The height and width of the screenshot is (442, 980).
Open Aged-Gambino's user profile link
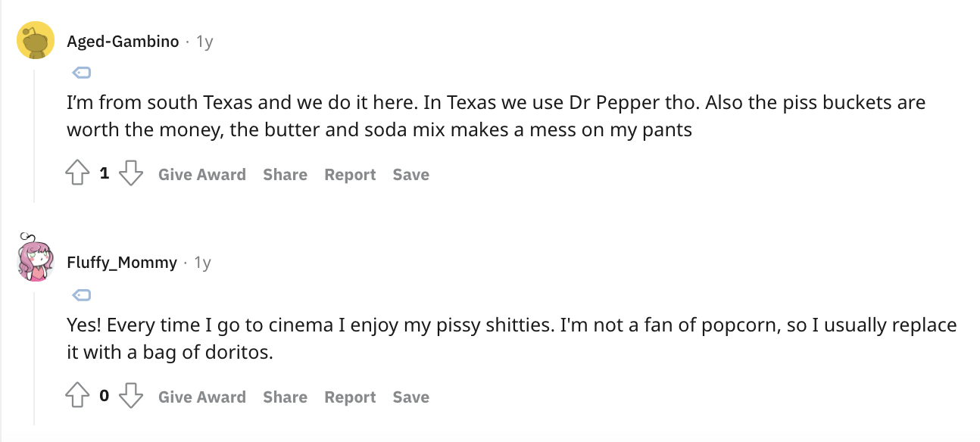(x=123, y=42)
